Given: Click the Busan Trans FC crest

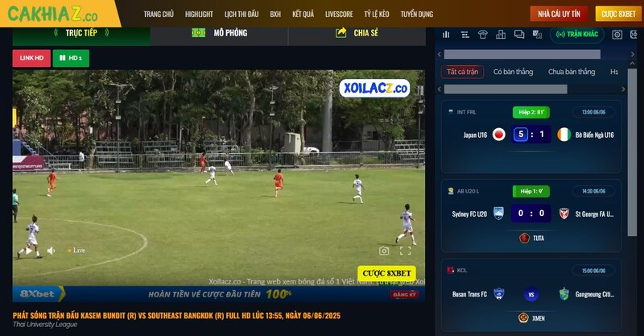Looking at the screenshot, I should 498,293.
